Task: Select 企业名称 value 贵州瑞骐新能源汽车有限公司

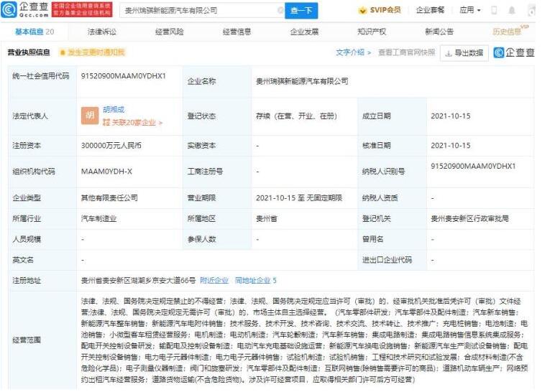Action: coord(302,81)
